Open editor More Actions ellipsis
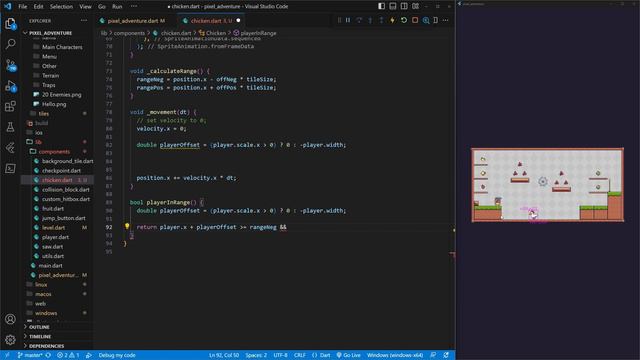Viewport: 640px width, 360px height. point(445,20)
